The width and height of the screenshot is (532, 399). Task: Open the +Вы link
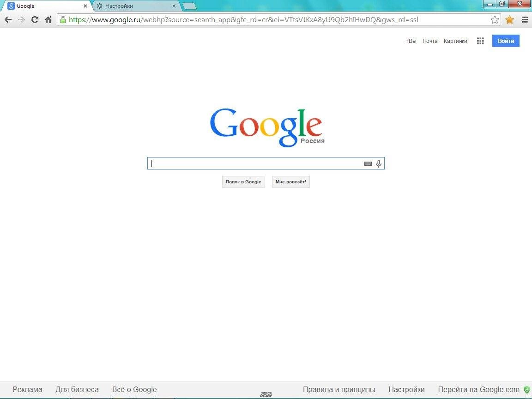(x=411, y=41)
